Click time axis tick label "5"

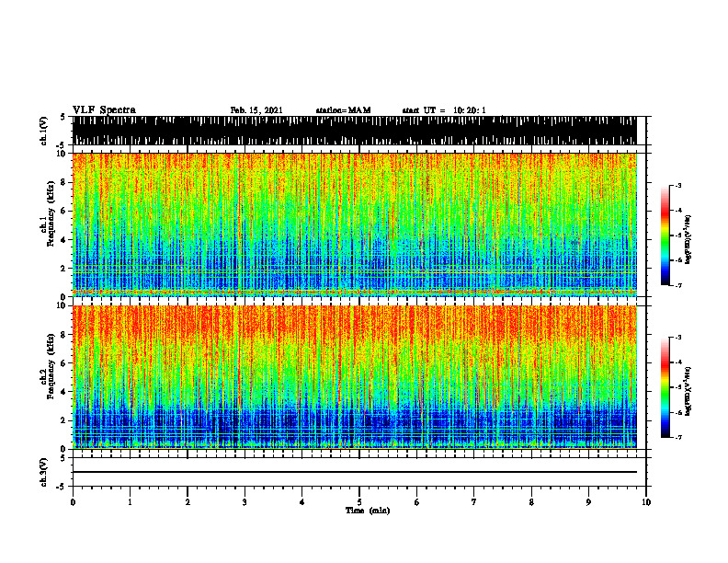tap(359, 502)
